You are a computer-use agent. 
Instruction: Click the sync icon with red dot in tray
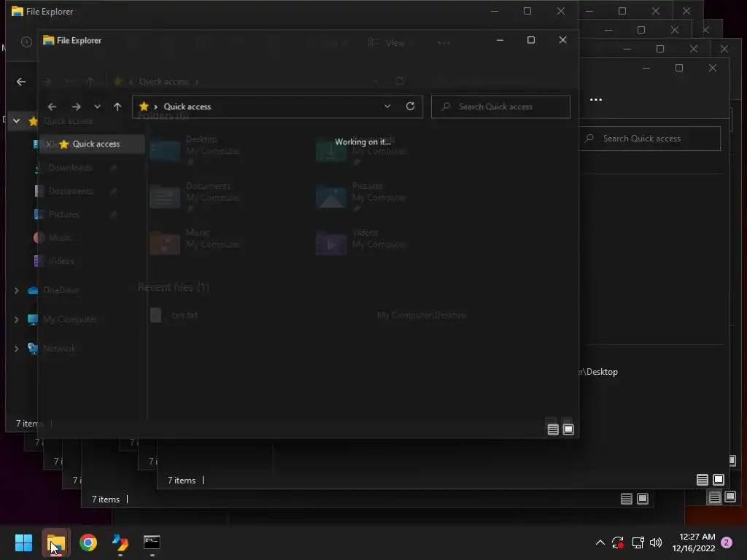pos(618,542)
